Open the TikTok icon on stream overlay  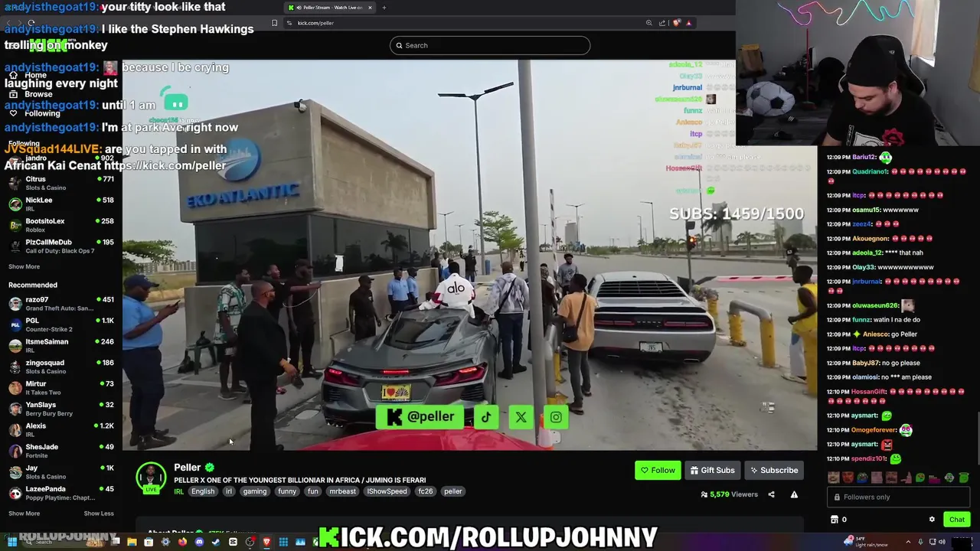click(486, 417)
